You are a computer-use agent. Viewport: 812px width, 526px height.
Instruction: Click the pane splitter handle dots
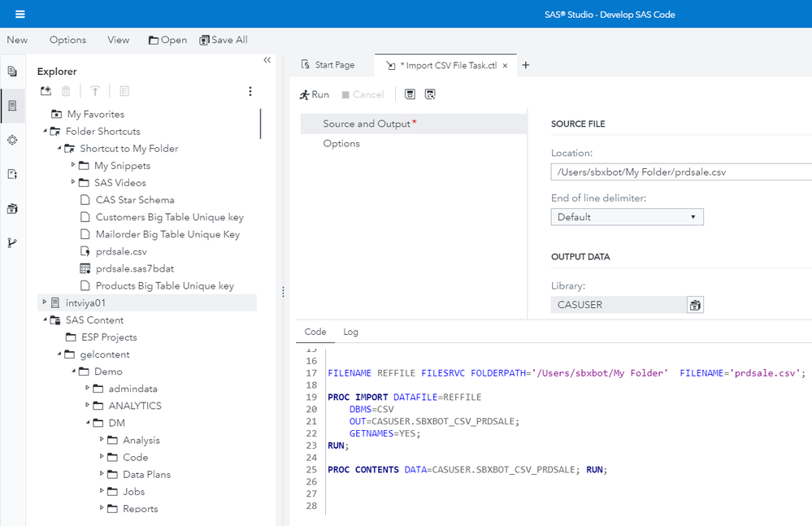[283, 292]
